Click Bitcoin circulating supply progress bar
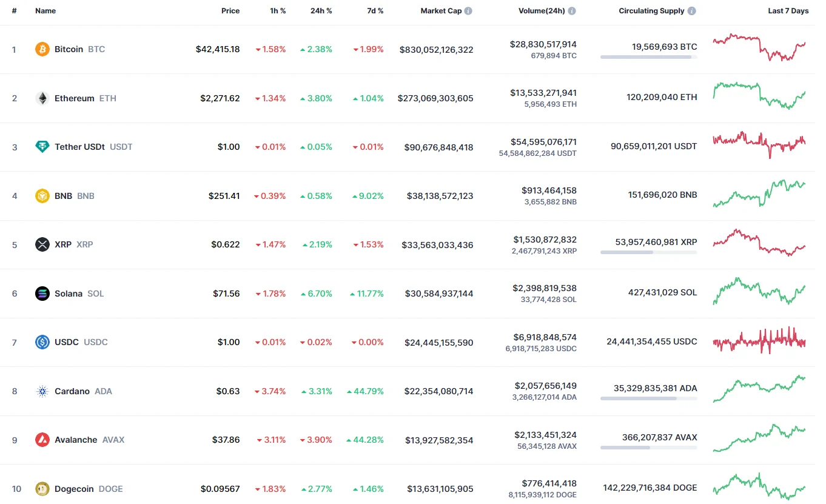 [648, 57]
